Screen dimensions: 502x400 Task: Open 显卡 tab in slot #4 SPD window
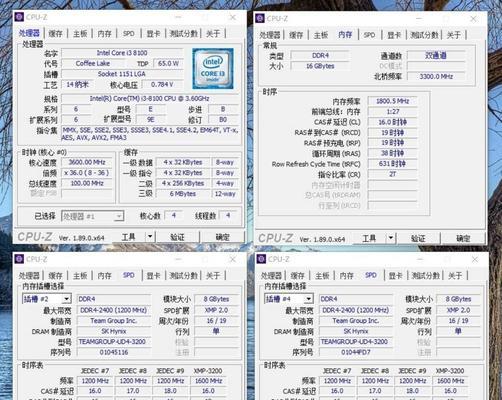(x=395, y=275)
